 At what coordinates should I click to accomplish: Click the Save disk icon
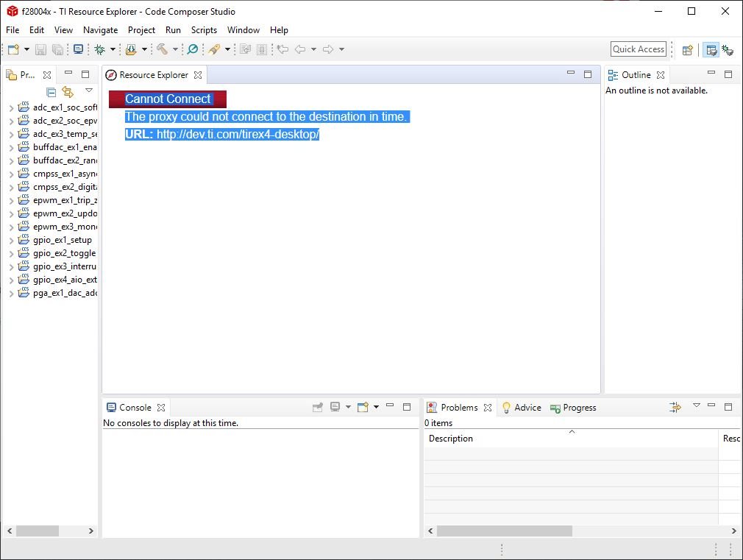(x=40, y=49)
